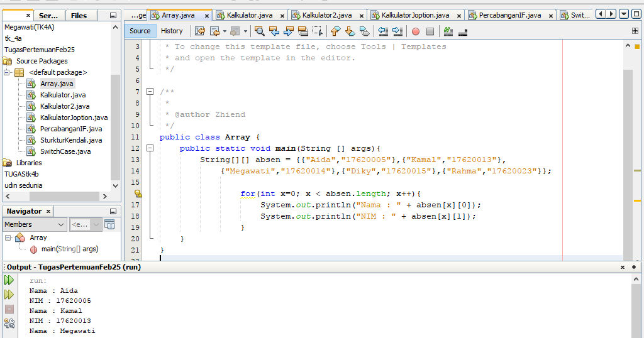
Task: Click yellow warning mark in error stripe top
Action: pos(637,46)
